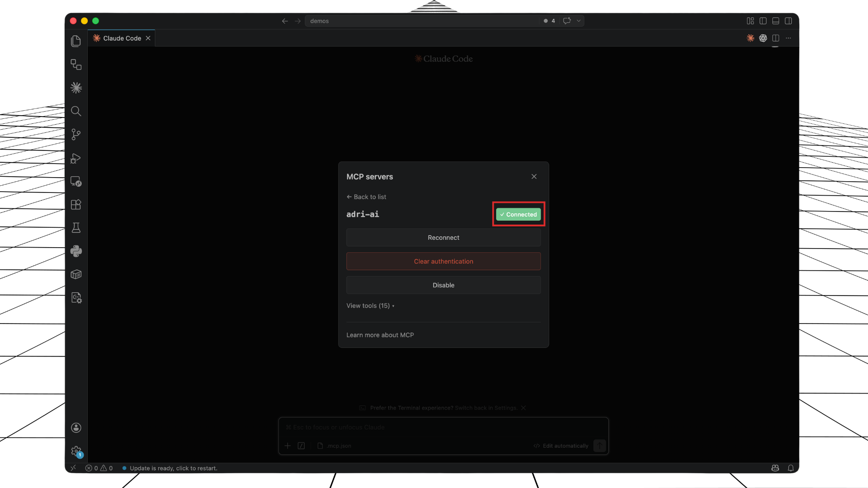Click Clear authentication button

click(x=443, y=262)
